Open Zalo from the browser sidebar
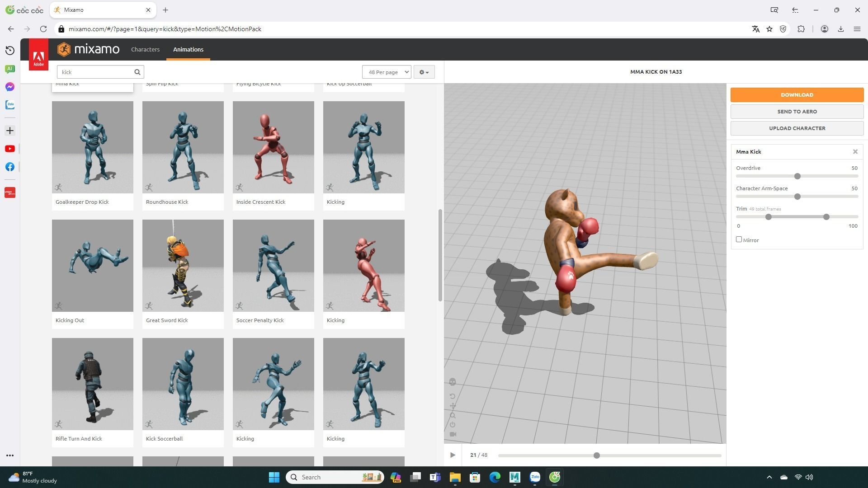The width and height of the screenshot is (868, 488). point(10,105)
